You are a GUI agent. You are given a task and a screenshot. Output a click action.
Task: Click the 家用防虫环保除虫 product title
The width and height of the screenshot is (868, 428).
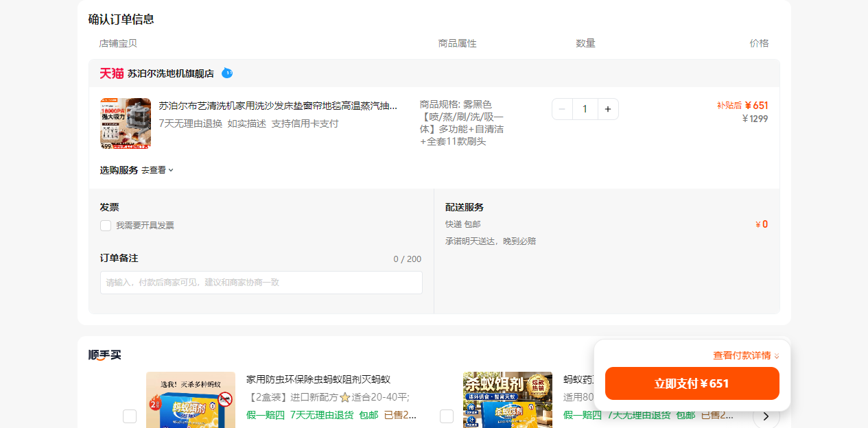tap(318, 379)
